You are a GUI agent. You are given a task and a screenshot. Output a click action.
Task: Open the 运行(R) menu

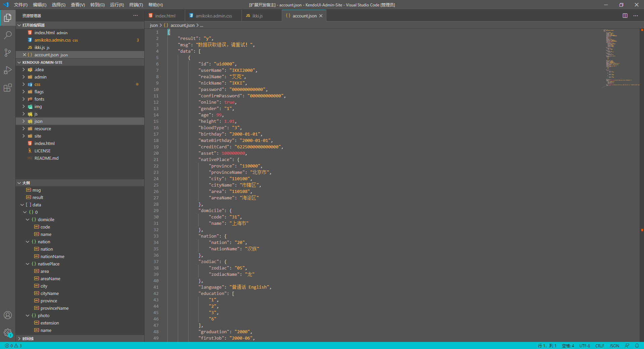[x=117, y=5]
